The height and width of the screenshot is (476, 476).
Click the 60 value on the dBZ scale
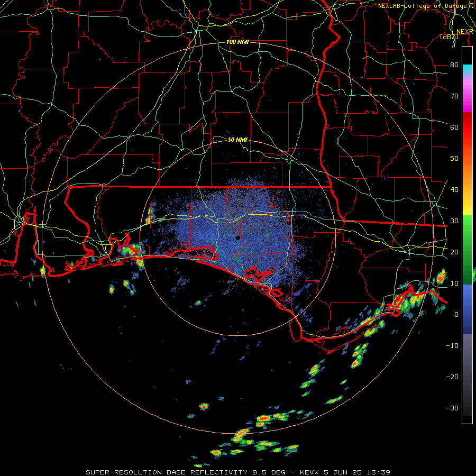point(454,127)
